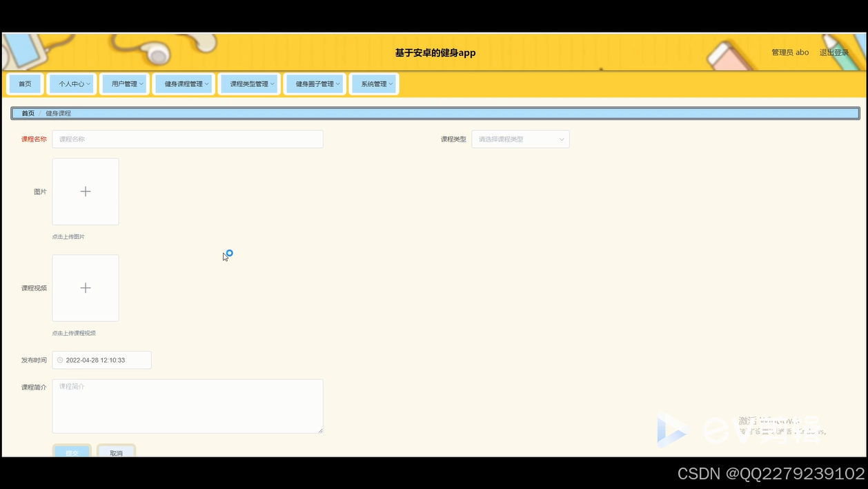Screen dimensions: 868x489
Task: Click 点击上传图片 upload hint text
Action: (68, 236)
